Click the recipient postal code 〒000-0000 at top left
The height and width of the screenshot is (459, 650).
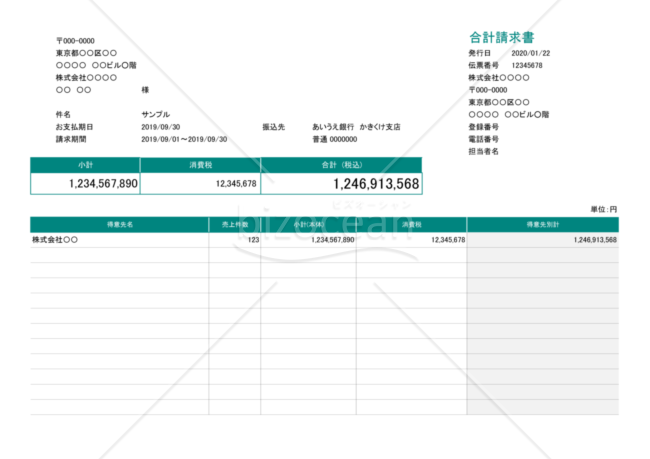[75, 41]
